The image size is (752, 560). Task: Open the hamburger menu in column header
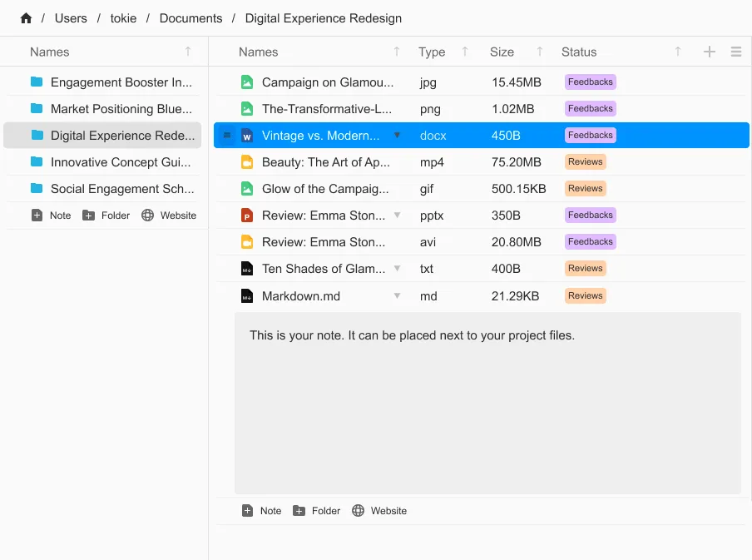click(736, 52)
